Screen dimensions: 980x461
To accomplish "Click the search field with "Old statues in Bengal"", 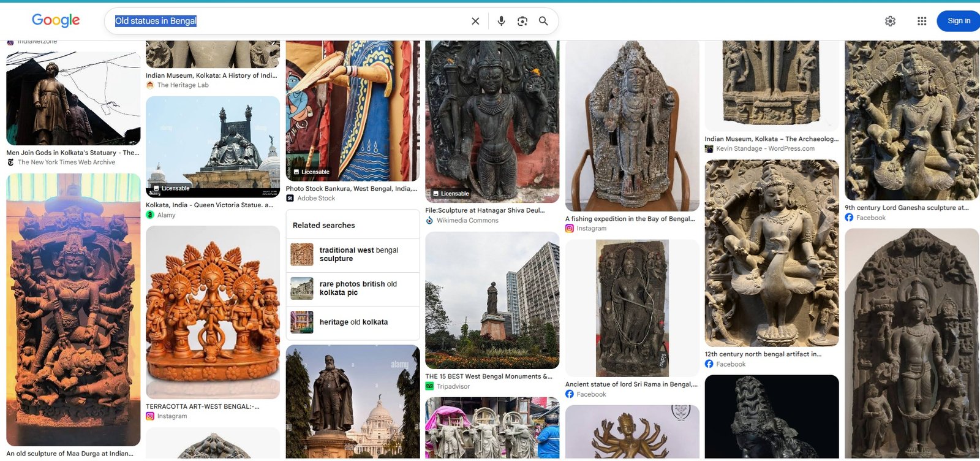I will (x=288, y=21).
